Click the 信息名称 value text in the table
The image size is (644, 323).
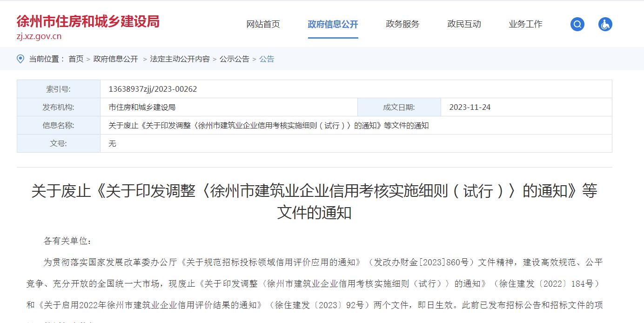268,125
